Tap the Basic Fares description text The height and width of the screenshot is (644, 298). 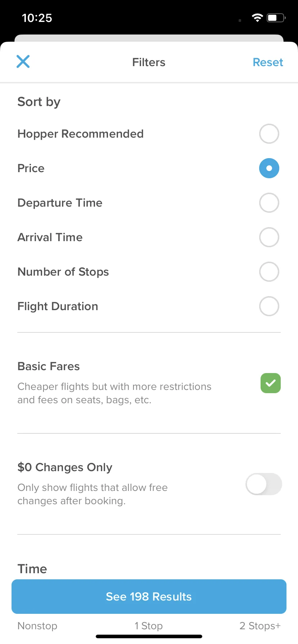[114, 393]
